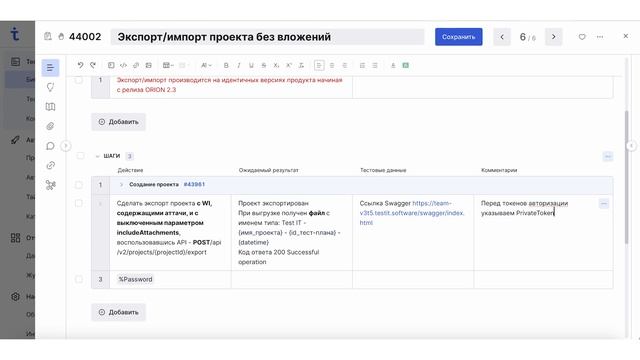Viewport: 640px width, 360px height.
Task: Click the Test IT logo in background sidebar
Action: [15, 33]
